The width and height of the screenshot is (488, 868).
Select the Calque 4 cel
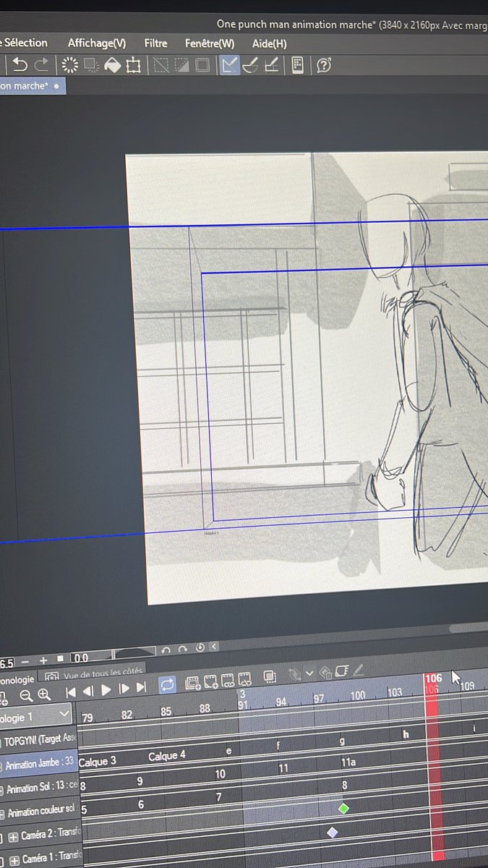click(x=167, y=756)
